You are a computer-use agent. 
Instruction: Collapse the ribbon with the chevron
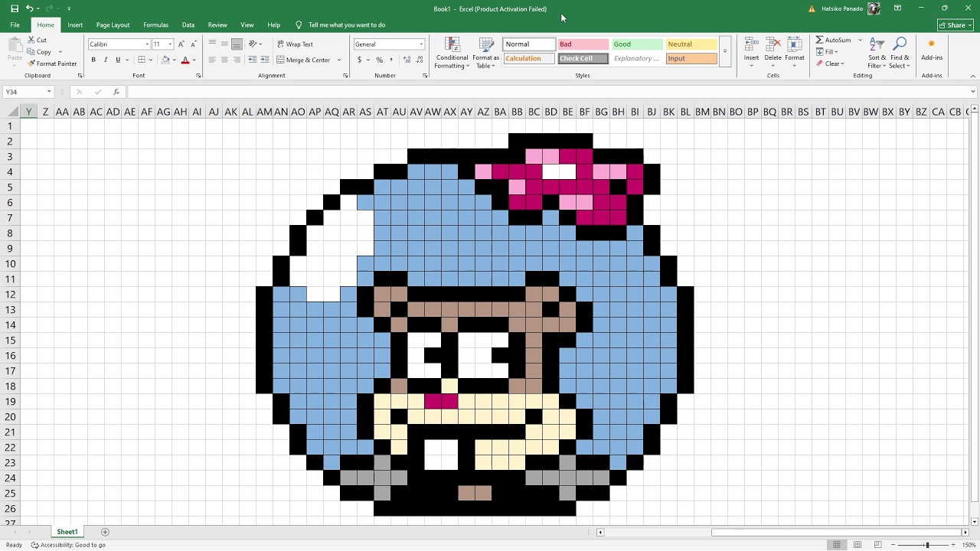(x=973, y=76)
